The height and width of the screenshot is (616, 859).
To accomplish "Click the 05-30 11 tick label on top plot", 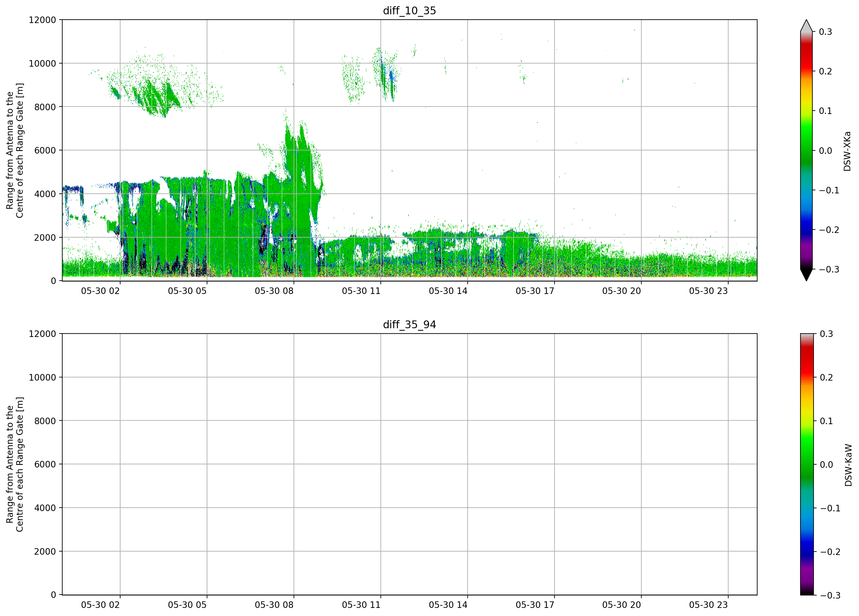I will pos(361,291).
